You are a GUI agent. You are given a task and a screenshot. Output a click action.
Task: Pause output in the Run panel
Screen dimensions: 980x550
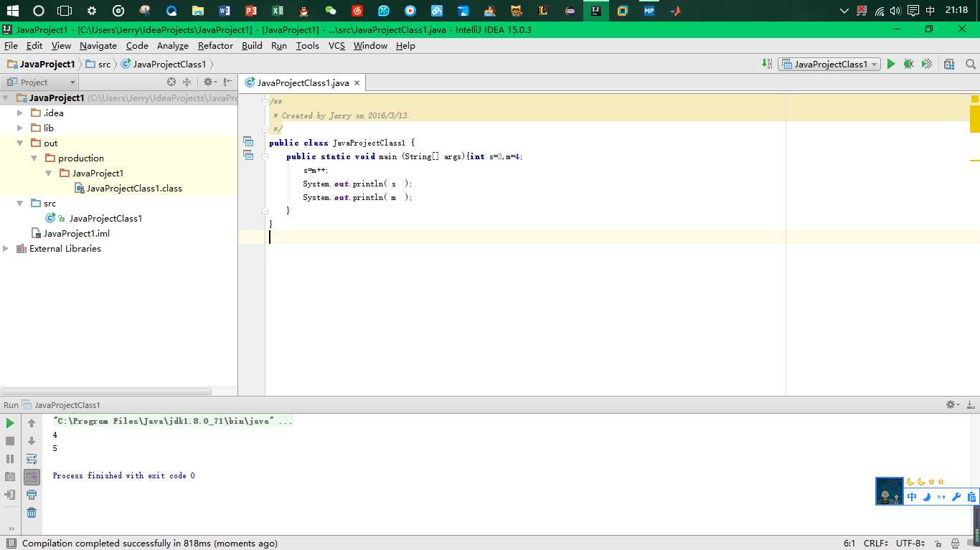[x=10, y=459]
